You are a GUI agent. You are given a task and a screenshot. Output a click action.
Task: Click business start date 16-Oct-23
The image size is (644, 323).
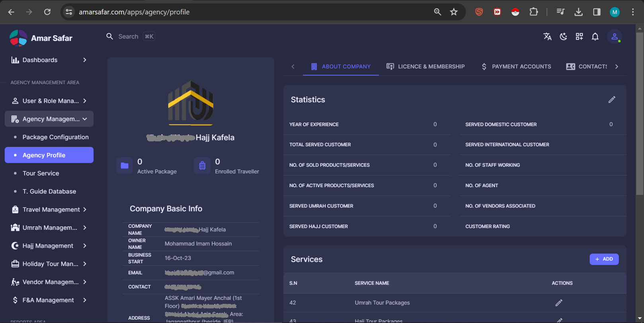178,258
